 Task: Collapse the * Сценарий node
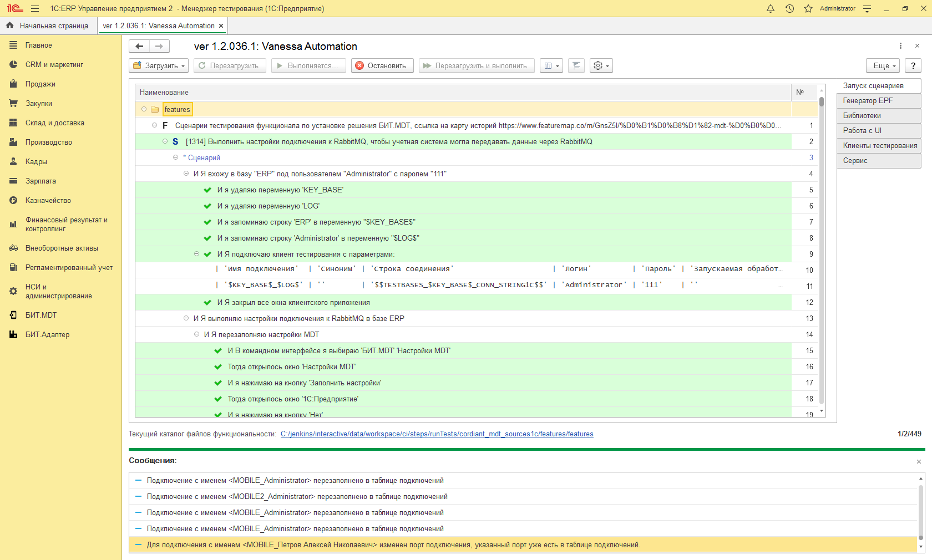[175, 157]
